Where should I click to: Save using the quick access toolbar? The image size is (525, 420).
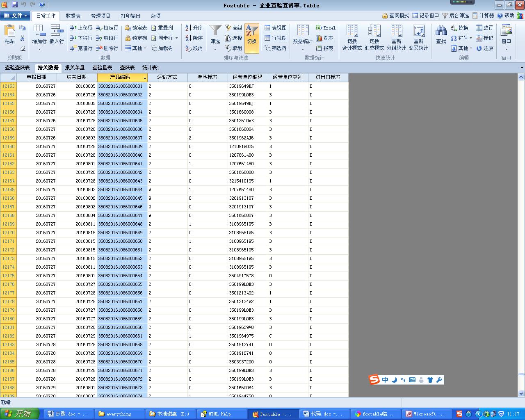click(x=15, y=5)
